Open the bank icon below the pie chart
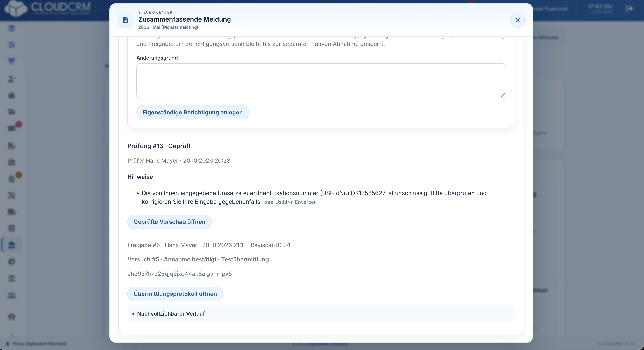The height and width of the screenshot is (350, 644). pos(11,278)
